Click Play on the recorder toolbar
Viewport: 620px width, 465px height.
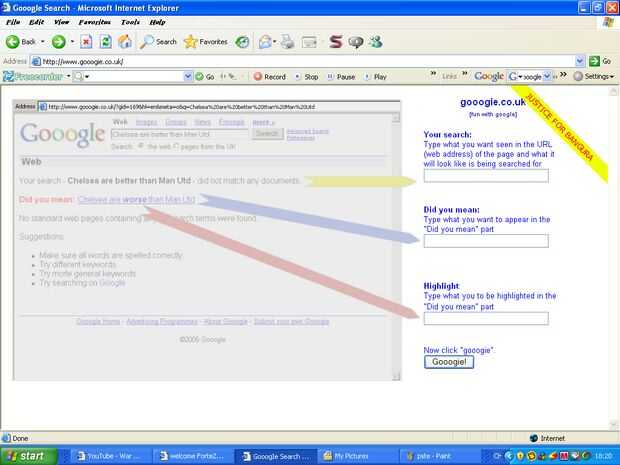click(375, 77)
